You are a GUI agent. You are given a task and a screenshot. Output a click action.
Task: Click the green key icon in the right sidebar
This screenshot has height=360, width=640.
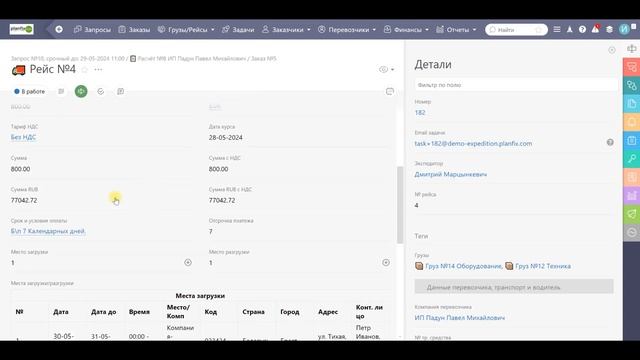pyautogui.click(x=631, y=159)
